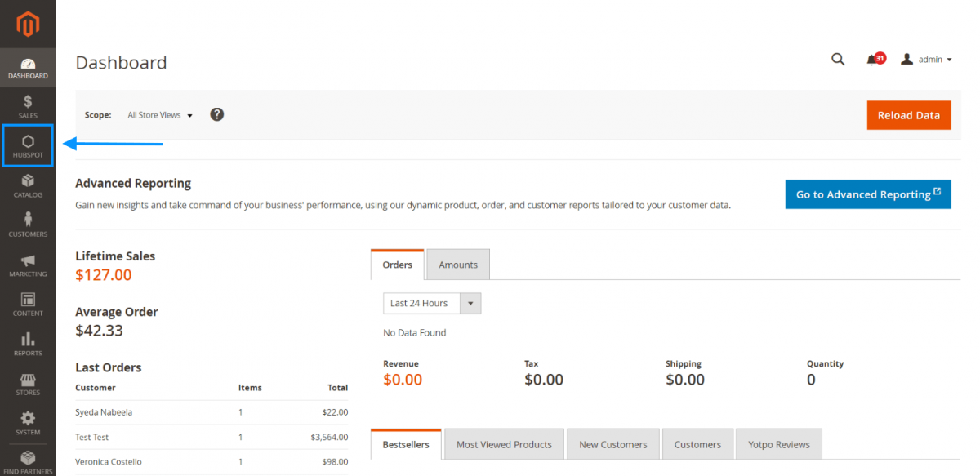
Task: Open Find Partners & Extensions
Action: 28,459
